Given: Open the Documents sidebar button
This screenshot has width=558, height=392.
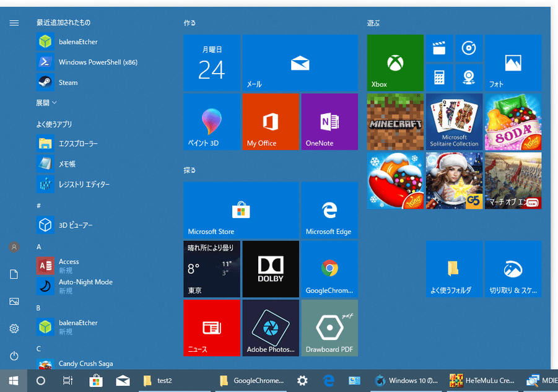Looking at the screenshot, I should pyautogui.click(x=14, y=274).
